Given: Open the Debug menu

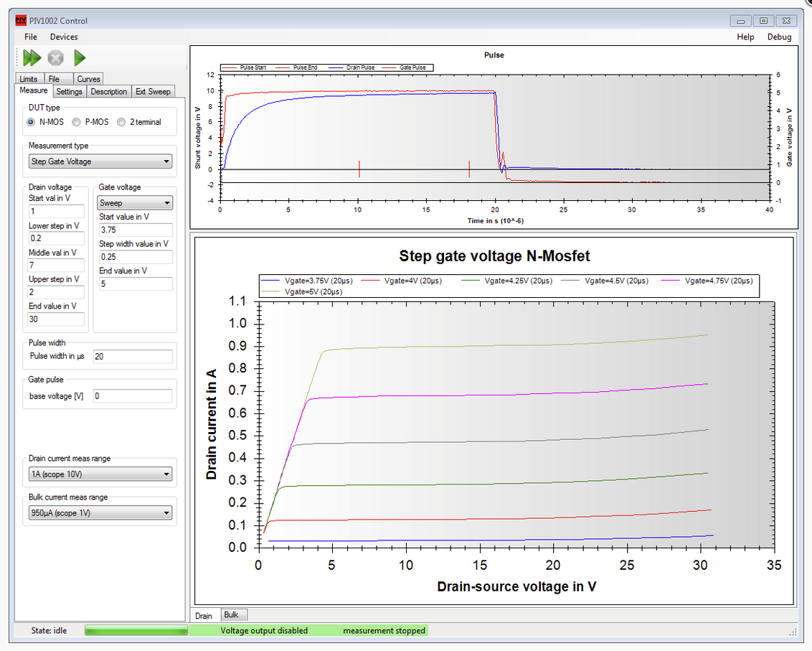Looking at the screenshot, I should pos(780,37).
